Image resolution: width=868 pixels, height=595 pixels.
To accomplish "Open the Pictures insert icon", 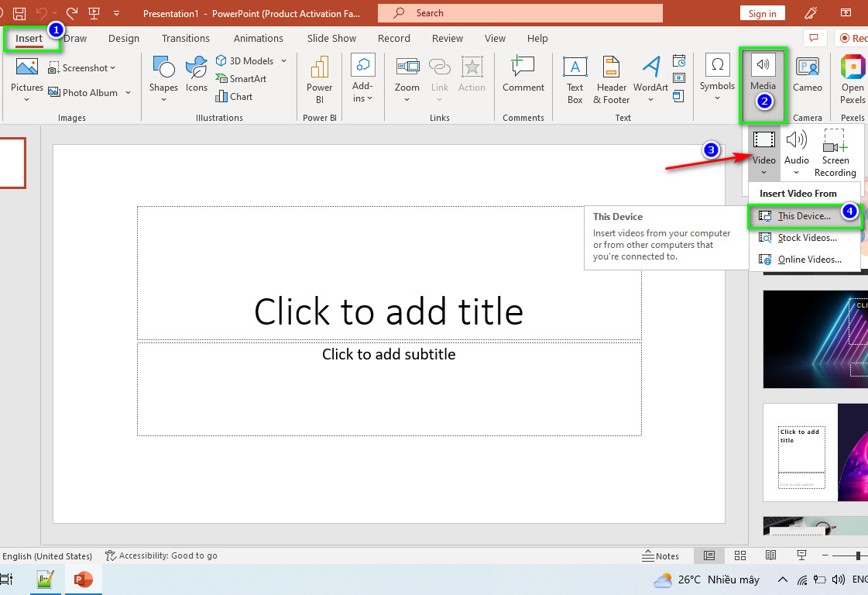I will (26, 67).
